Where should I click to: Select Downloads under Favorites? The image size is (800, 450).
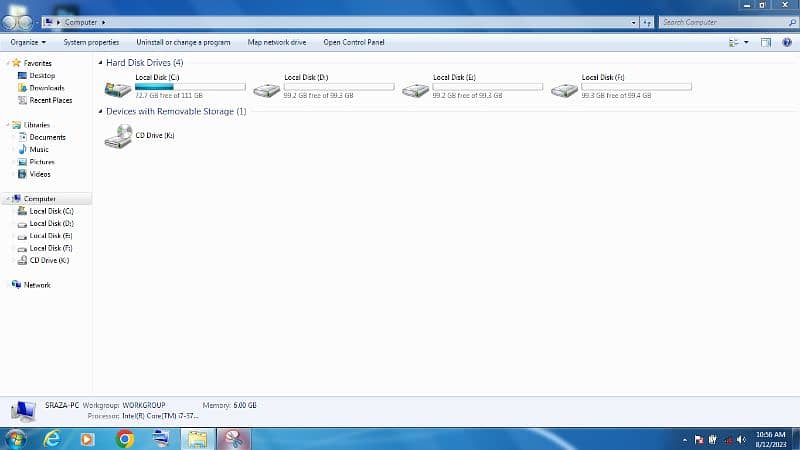coord(46,88)
